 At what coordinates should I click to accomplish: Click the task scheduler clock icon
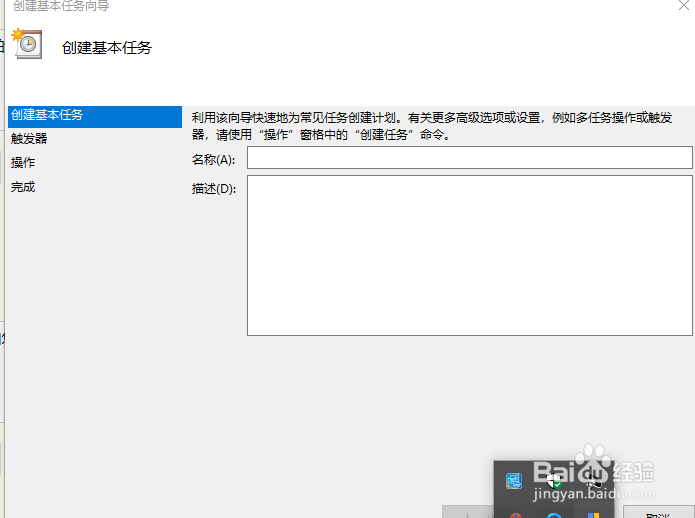(x=27, y=43)
